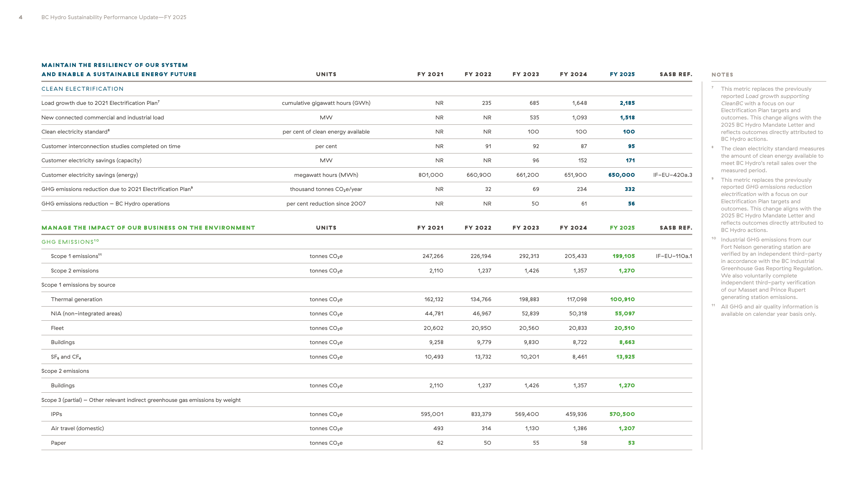Click 'MANAGE THE IMPACT OF OUR BUSINESS' heading
Screen dimensions: 868x488
148,228
